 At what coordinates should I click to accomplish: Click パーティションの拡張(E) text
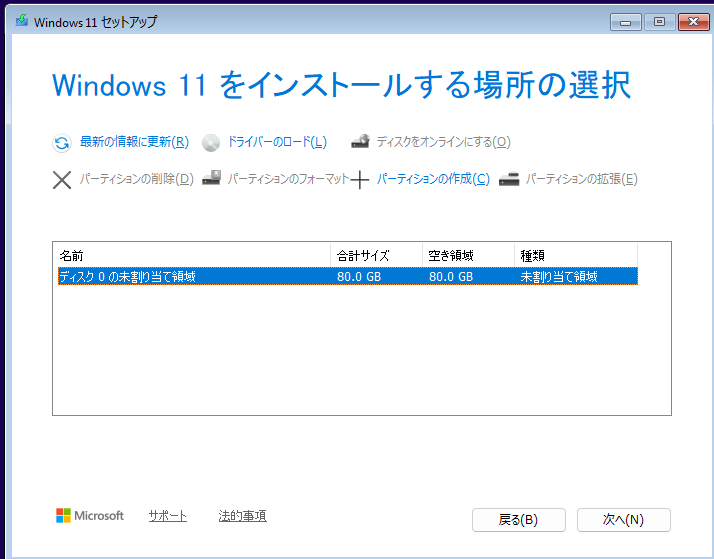point(581,179)
